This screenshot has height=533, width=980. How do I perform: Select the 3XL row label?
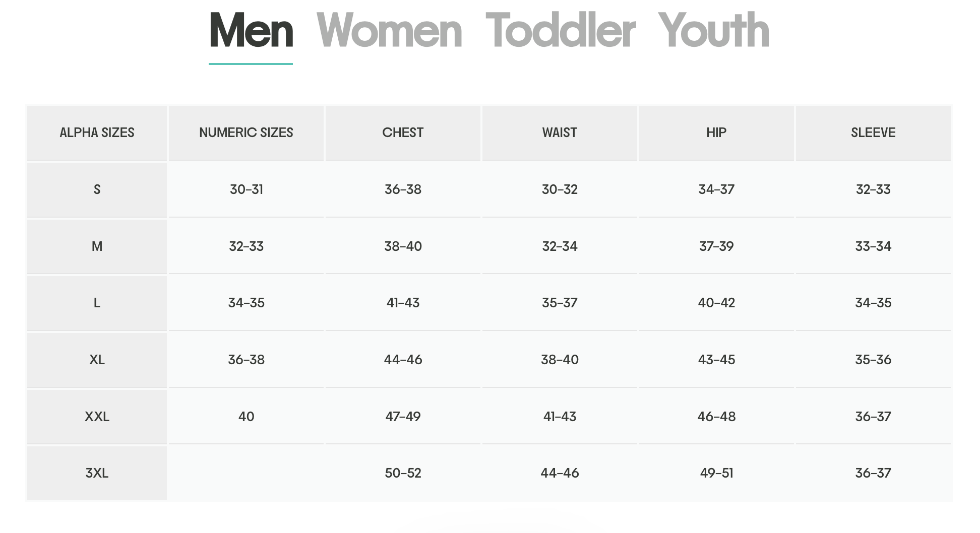coord(97,473)
